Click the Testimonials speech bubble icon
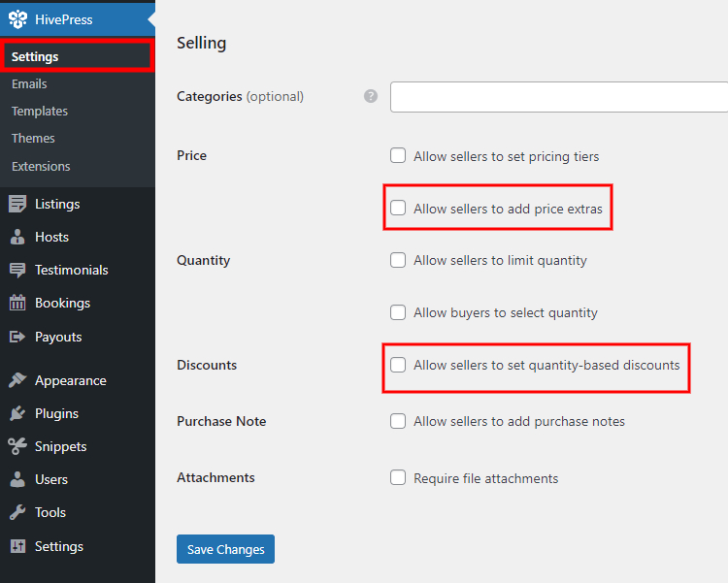Screen dimensions: 728x583 tap(17, 270)
